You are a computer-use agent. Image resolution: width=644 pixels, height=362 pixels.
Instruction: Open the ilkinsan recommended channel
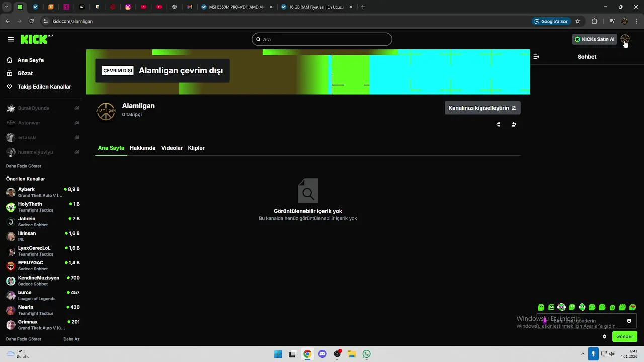pos(43,236)
